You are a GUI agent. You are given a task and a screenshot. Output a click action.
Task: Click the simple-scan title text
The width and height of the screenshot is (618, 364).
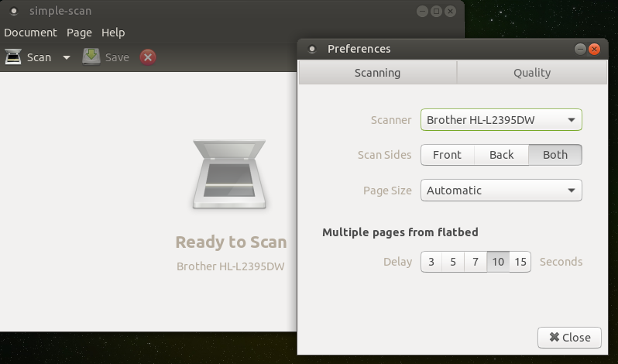coord(60,11)
